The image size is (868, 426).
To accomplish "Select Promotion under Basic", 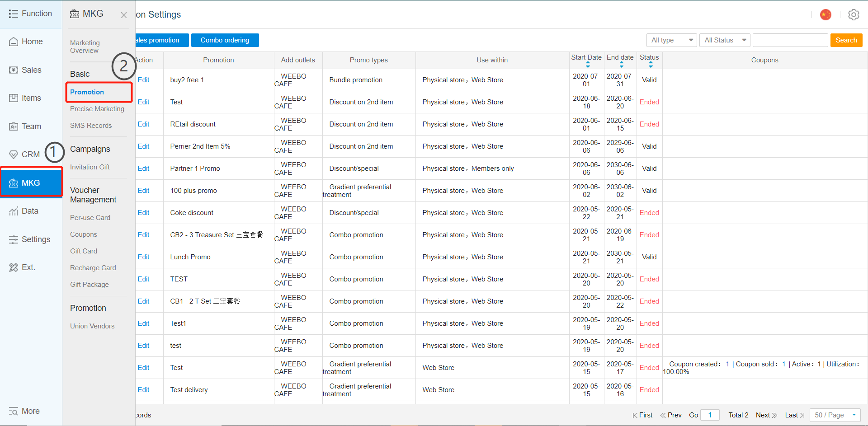I will (x=87, y=92).
